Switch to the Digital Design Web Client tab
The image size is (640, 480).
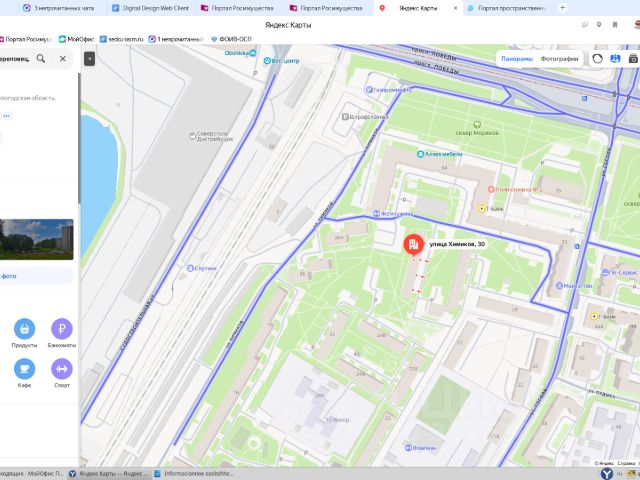pos(150,8)
